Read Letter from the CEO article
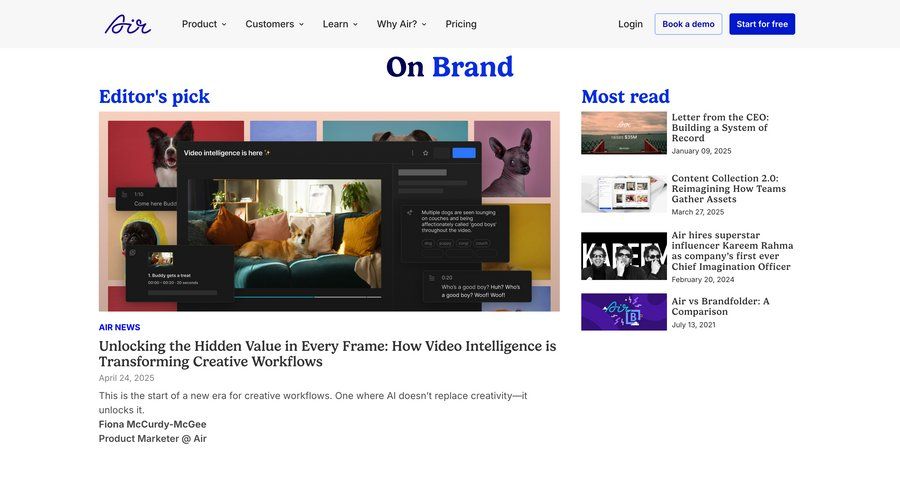 (x=720, y=127)
